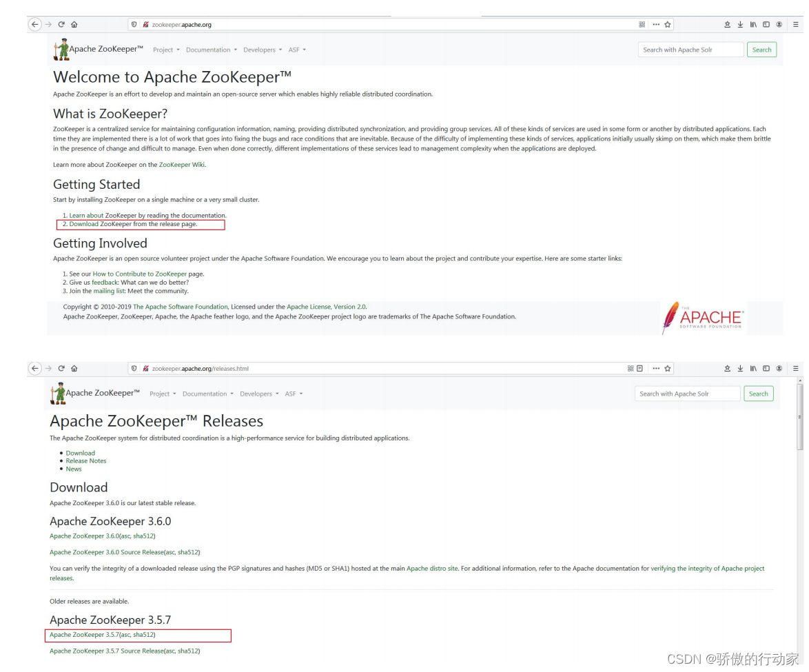Open downloads panel in the top browser

point(740,24)
